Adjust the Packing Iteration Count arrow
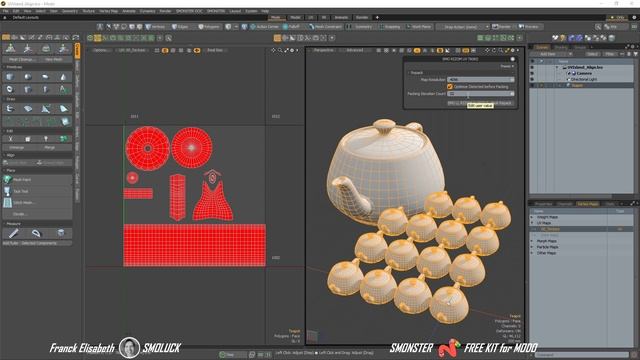640x360 pixels. click(x=512, y=94)
